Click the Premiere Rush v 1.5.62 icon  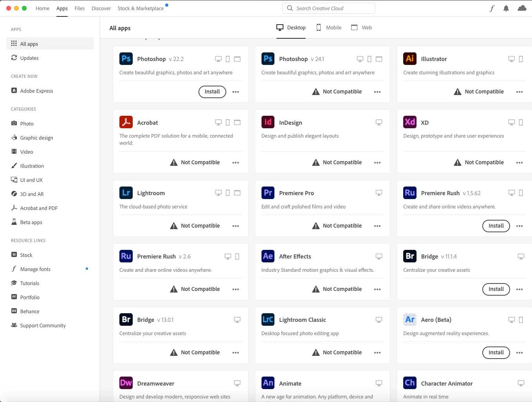tap(410, 192)
